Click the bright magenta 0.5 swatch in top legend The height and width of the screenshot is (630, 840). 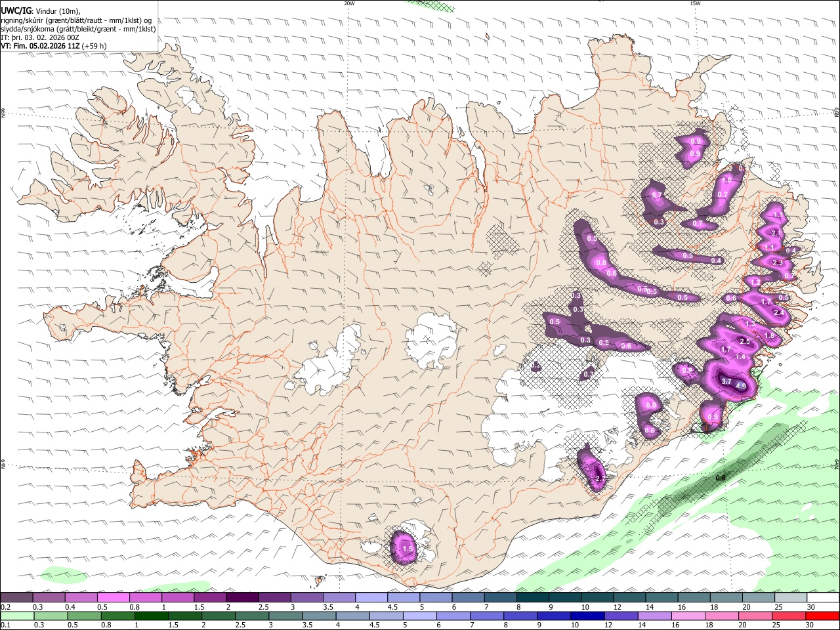113,598
